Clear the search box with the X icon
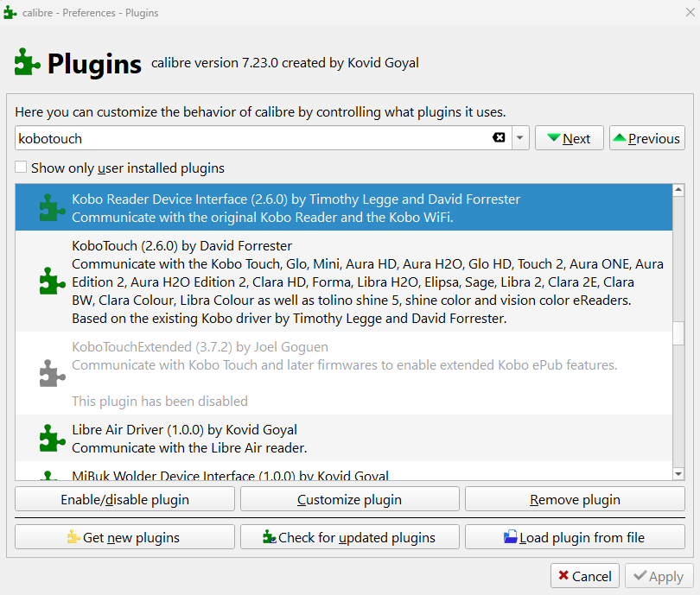This screenshot has height=595, width=700. pos(499,138)
